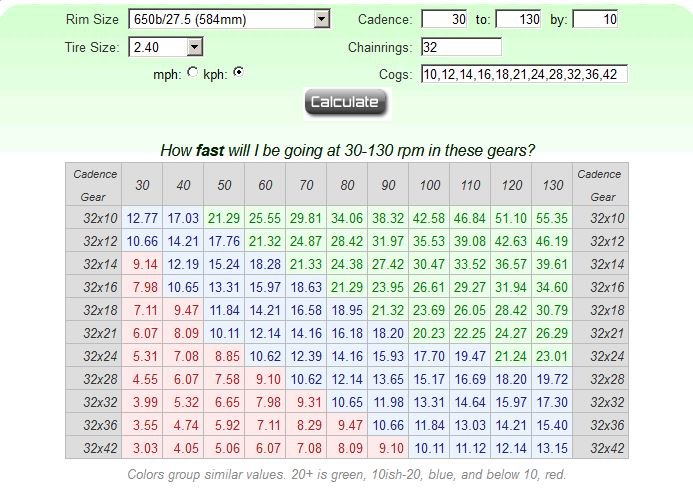
Task: Click the Cogs input field
Action: pos(524,74)
